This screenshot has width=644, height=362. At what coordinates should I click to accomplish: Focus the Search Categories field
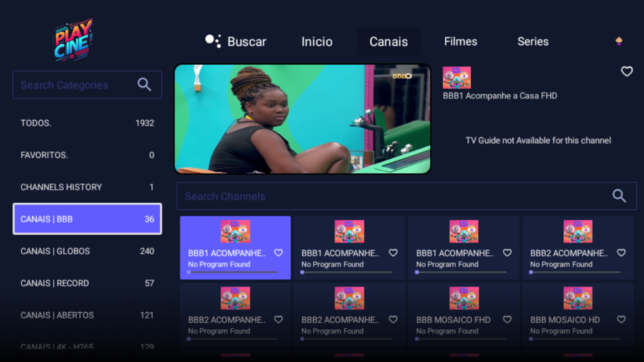(x=87, y=85)
